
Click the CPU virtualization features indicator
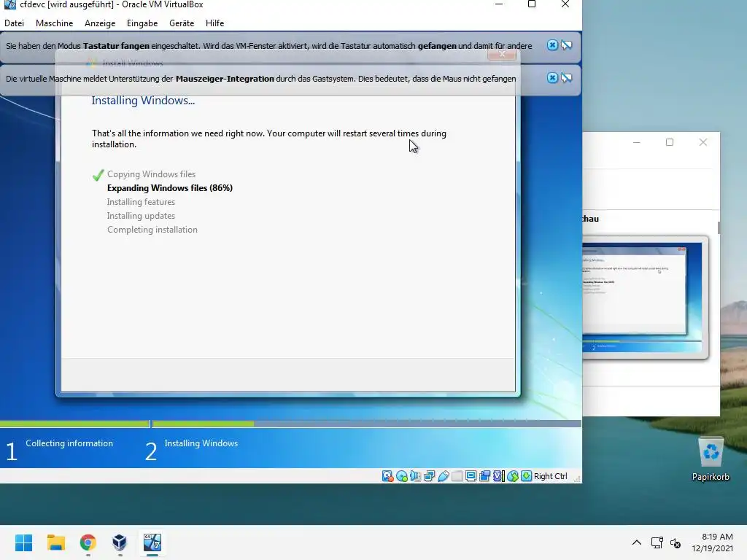click(498, 476)
